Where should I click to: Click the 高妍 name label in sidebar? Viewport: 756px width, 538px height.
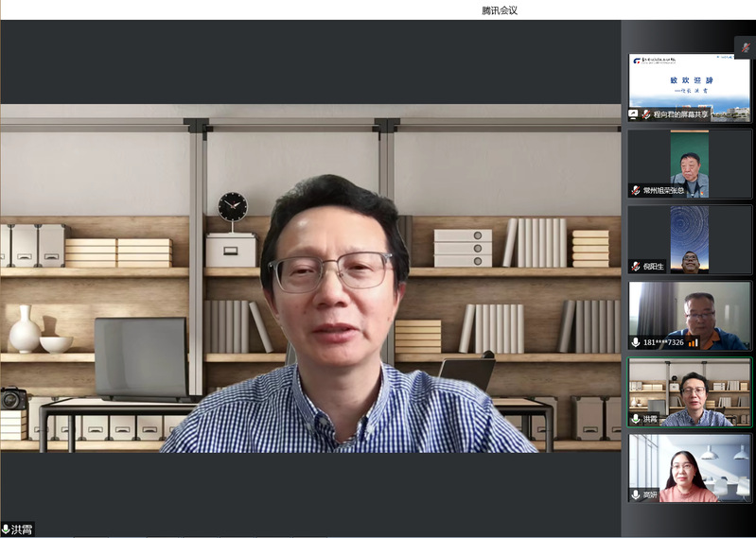(650, 495)
